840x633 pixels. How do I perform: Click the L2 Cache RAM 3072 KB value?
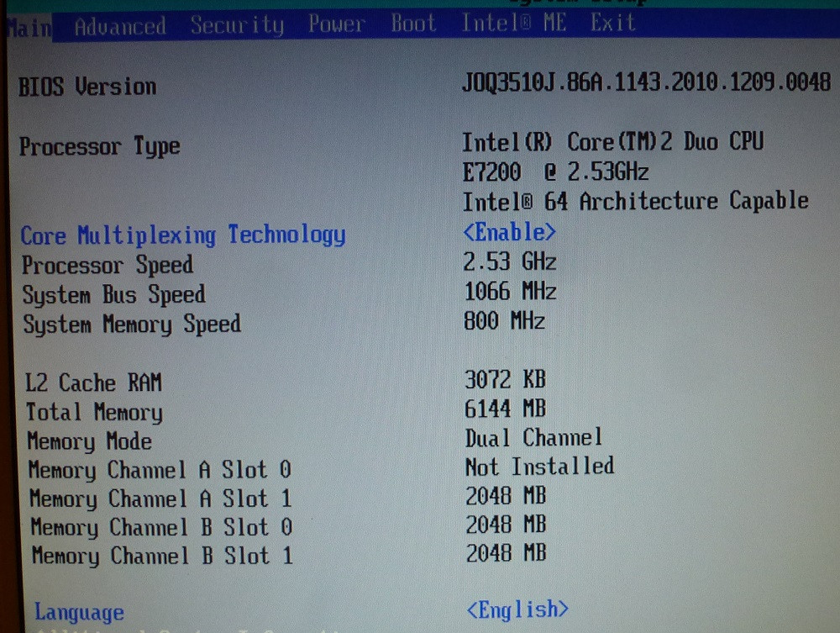(x=505, y=379)
